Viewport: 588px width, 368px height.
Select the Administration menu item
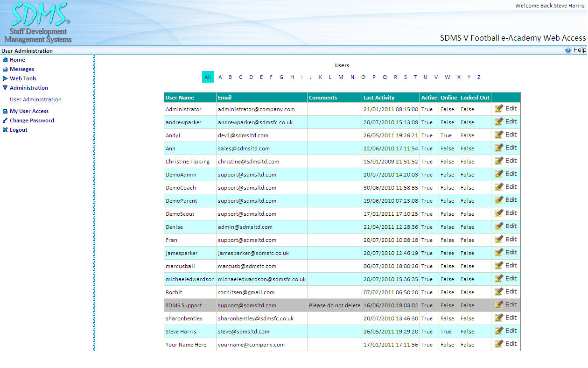click(29, 88)
